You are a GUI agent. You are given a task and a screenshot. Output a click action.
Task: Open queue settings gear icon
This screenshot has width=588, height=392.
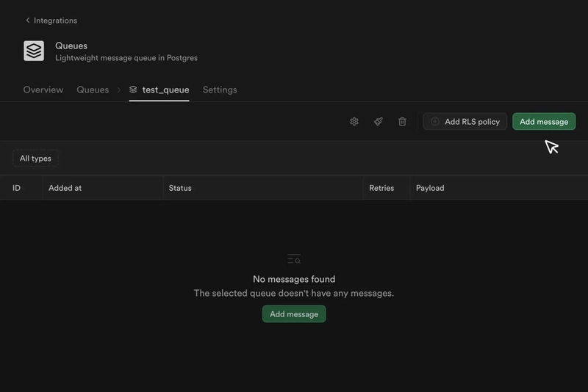[x=354, y=122]
